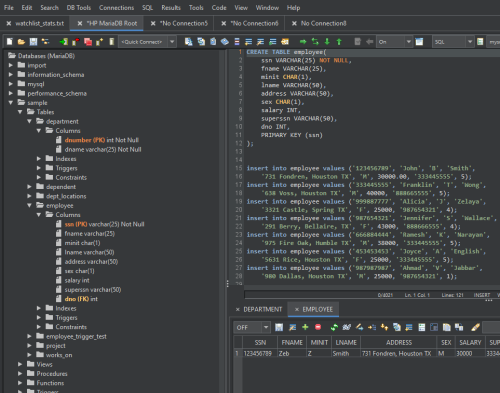The width and height of the screenshot is (500, 393).
Task: Collapse the sample database node
Action: click(x=11, y=103)
